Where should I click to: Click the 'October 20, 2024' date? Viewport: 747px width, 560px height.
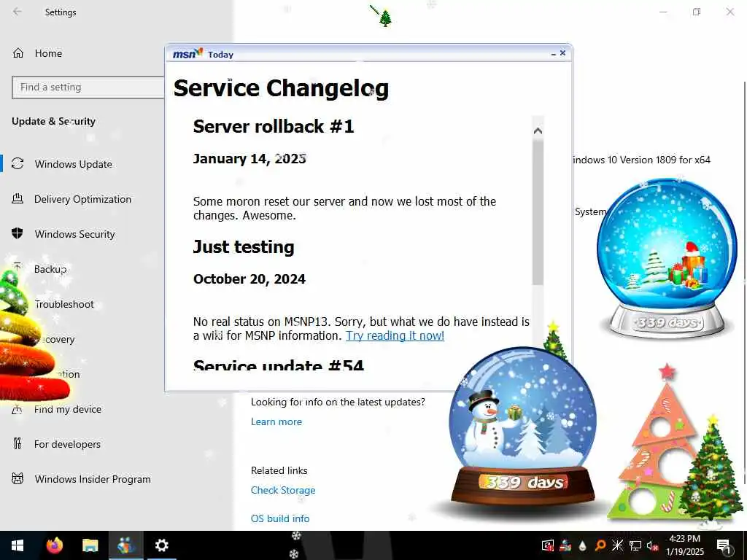click(249, 279)
